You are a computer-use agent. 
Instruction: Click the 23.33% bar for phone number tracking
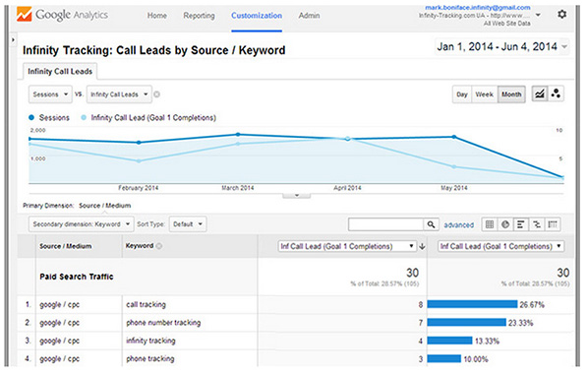pyautogui.click(x=466, y=323)
